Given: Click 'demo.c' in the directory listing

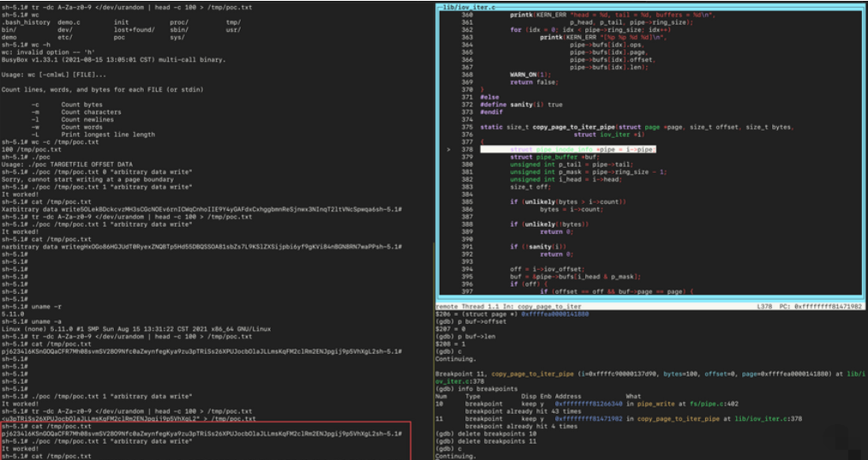Looking at the screenshot, I should coord(69,22).
